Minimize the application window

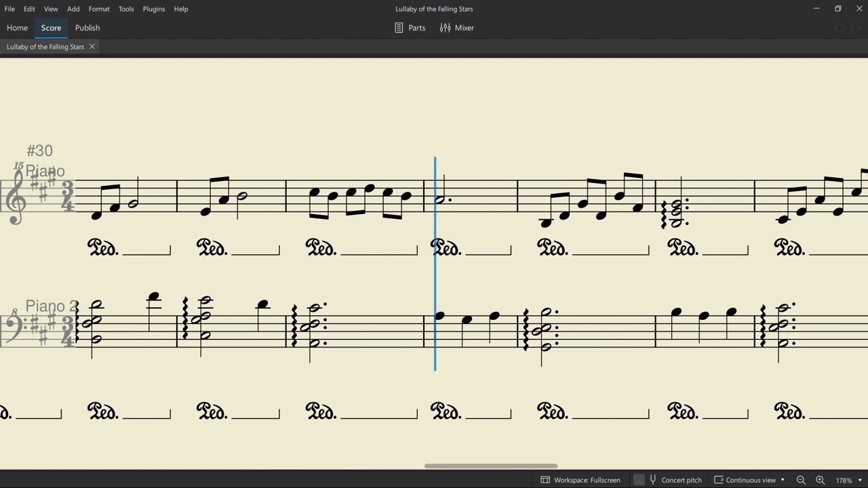point(816,9)
